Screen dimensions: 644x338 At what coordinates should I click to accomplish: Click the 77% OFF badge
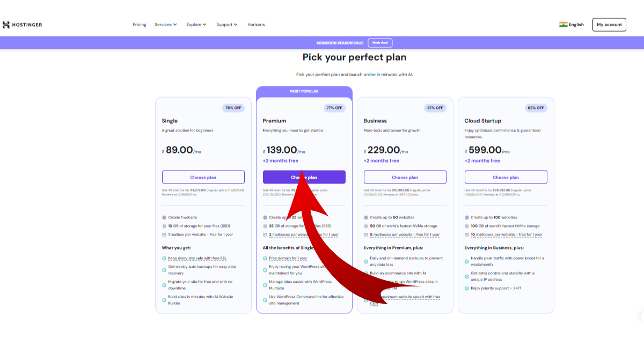(x=334, y=108)
